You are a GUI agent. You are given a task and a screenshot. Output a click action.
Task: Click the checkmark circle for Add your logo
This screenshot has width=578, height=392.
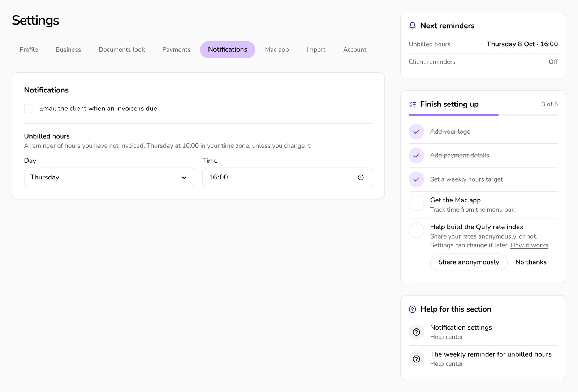pyautogui.click(x=416, y=132)
